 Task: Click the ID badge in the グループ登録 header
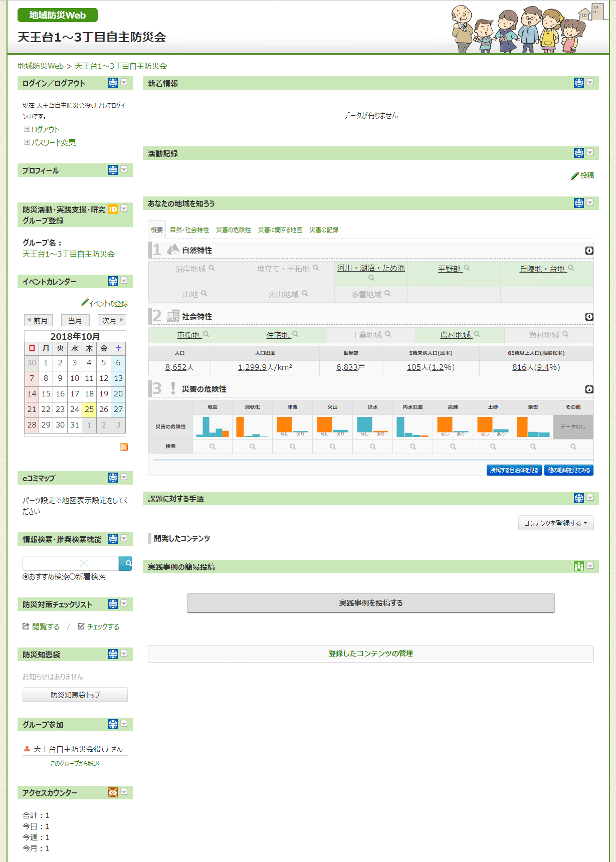click(113, 209)
